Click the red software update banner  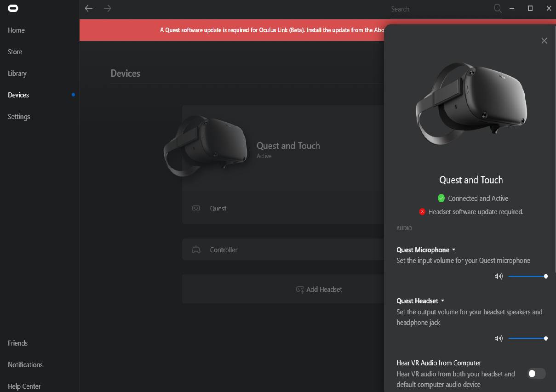[232, 30]
